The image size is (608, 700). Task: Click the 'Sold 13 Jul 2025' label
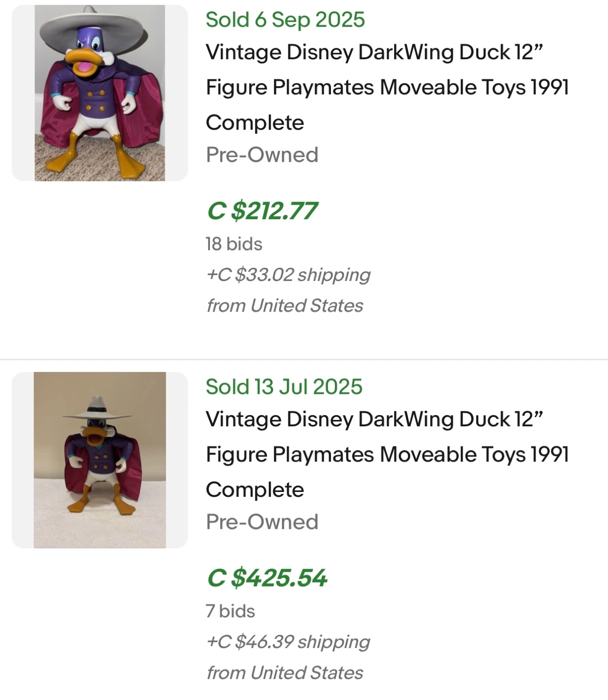(284, 387)
